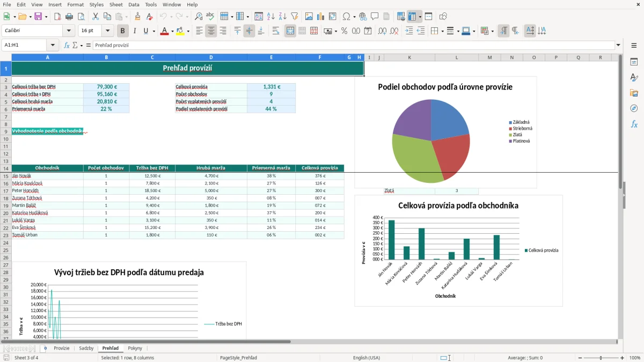Open the sidebar Properties panel icon
644x362 pixels.
(x=634, y=62)
